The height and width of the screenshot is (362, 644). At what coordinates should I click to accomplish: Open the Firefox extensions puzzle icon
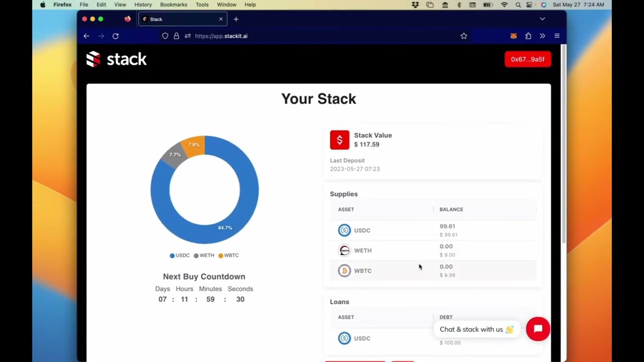click(528, 36)
